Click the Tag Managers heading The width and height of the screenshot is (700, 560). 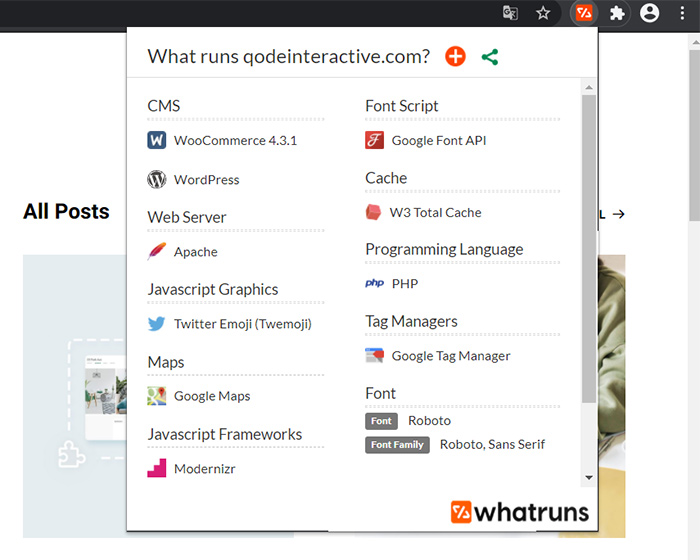pyautogui.click(x=411, y=322)
